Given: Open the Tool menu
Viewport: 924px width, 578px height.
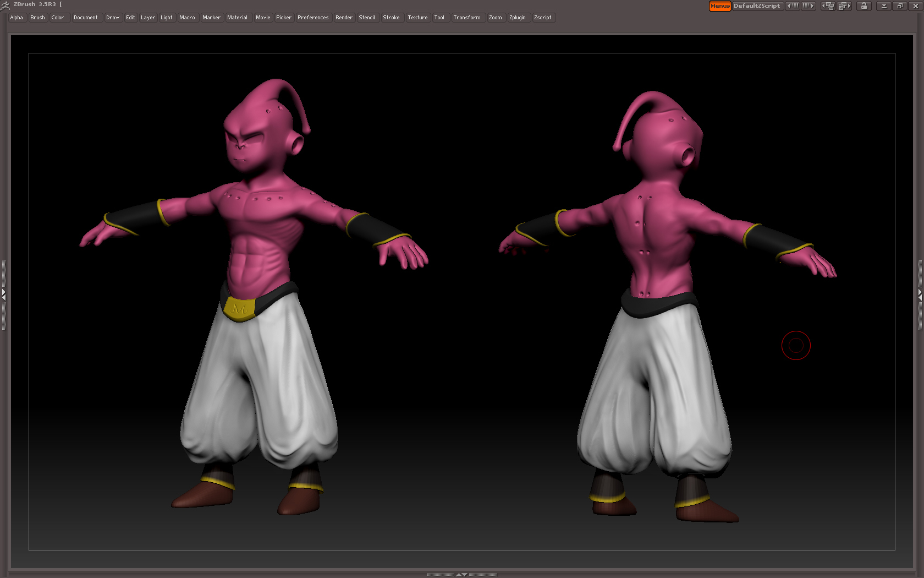Looking at the screenshot, I should pyautogui.click(x=439, y=17).
